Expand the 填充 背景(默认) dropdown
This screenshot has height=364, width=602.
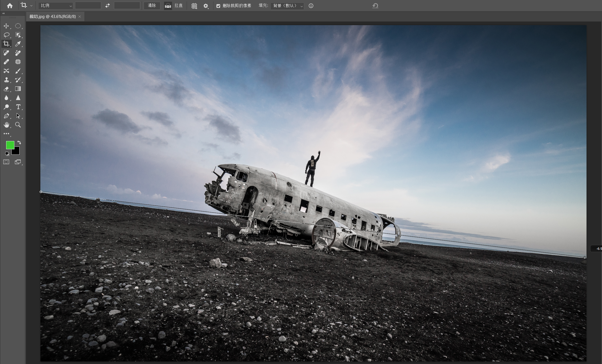pos(287,6)
